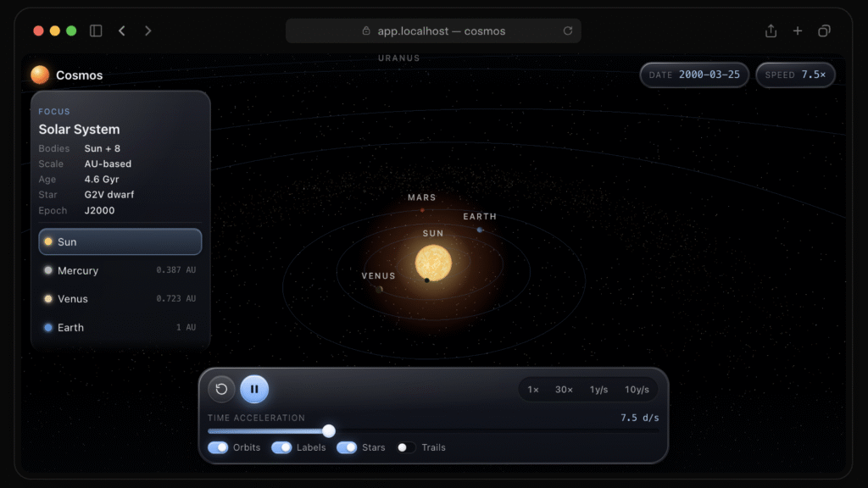Screen dimensions: 868x488
Task: Click the 4.6 Gyr age value
Action: point(102,180)
